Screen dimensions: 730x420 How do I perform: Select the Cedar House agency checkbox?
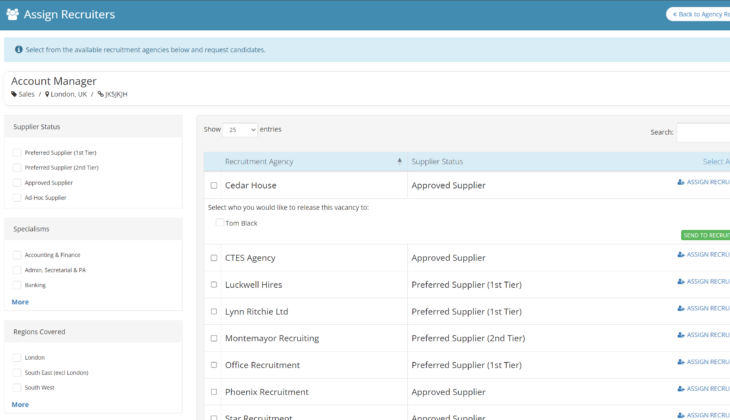pyautogui.click(x=214, y=186)
